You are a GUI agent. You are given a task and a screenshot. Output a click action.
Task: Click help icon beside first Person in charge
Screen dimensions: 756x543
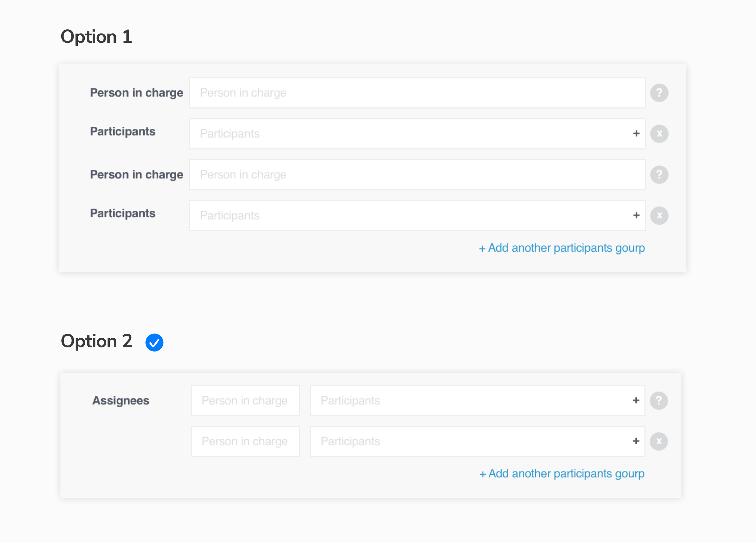(659, 93)
